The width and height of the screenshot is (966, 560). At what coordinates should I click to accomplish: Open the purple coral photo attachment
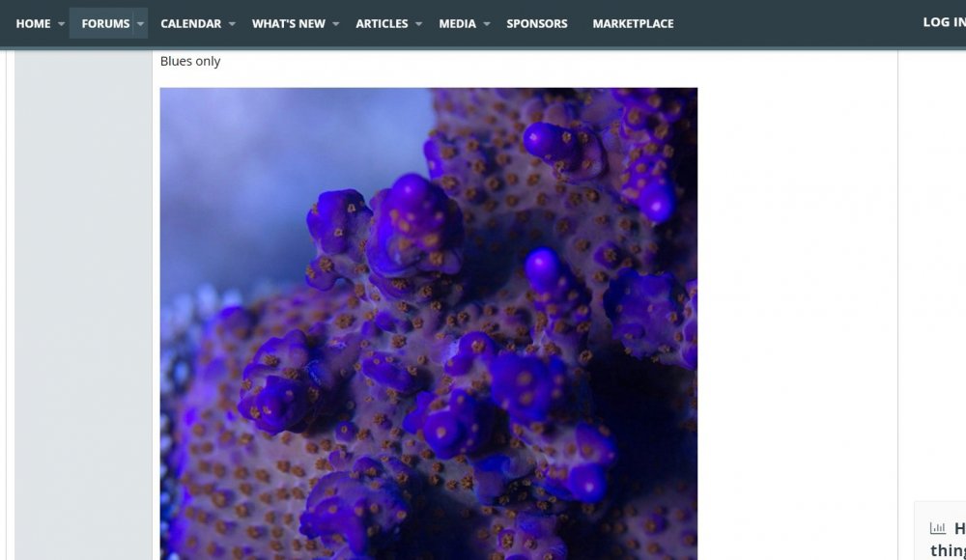tap(428, 323)
